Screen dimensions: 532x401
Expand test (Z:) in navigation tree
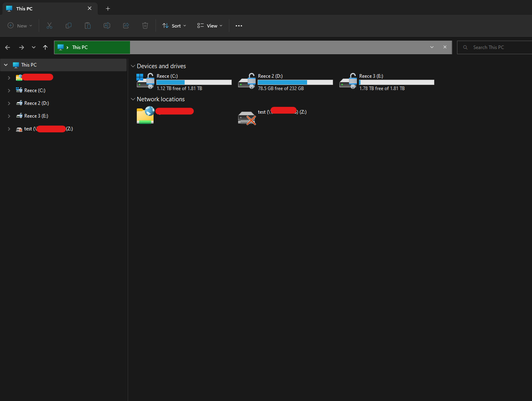(x=9, y=129)
